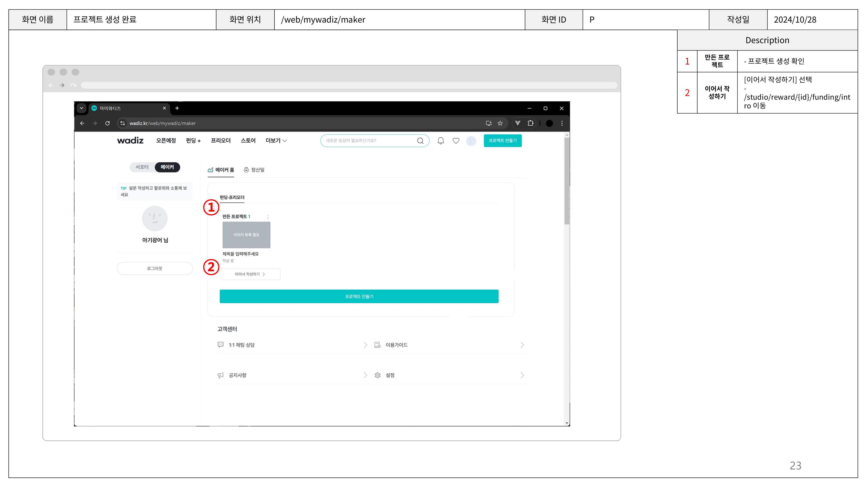868x488 pixels.
Task: Switch to 서포터 mode toggle
Action: tap(142, 167)
